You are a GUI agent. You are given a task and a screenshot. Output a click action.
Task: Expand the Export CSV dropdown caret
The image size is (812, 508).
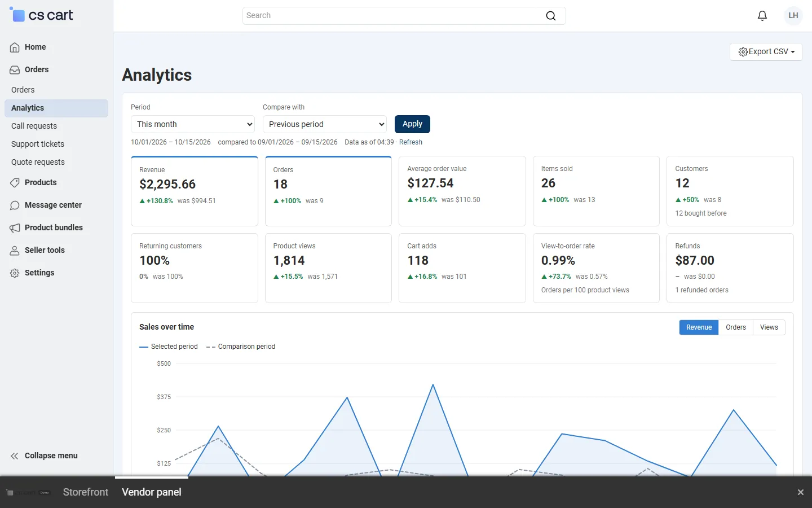[793, 52]
